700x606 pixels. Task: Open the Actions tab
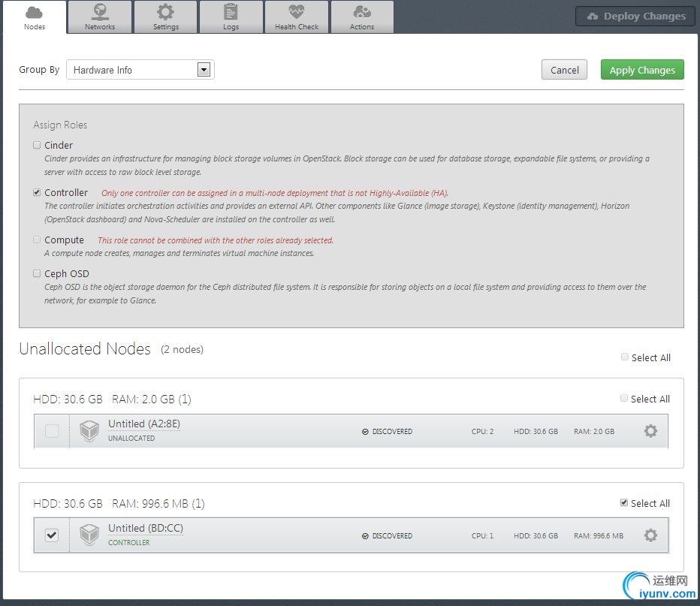[362, 17]
